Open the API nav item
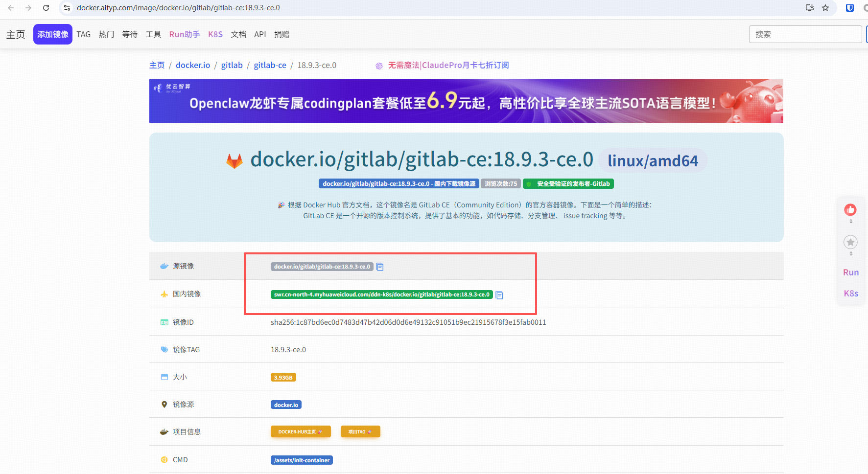Image resolution: width=868 pixels, height=474 pixels. click(260, 34)
